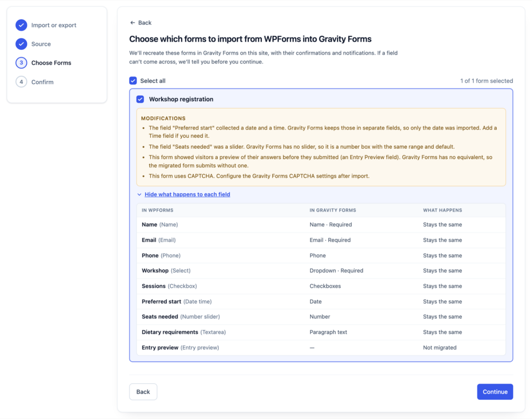The image size is (532, 419).
Task: Click the completed checkmark icon for Source
Action: pos(21,44)
